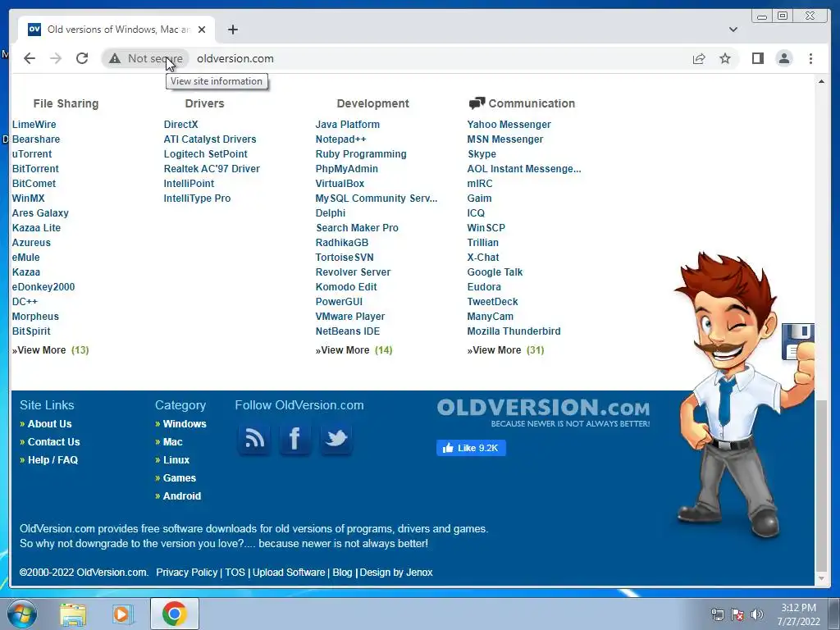The width and height of the screenshot is (840, 630).
Task: Click the Facebook Like 9.2K button
Action: pos(471,448)
